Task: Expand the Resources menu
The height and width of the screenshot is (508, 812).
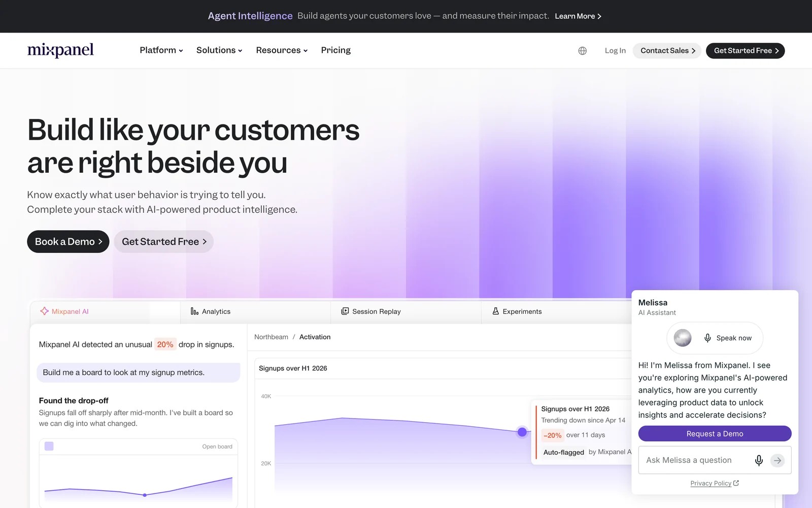Action: tap(282, 50)
